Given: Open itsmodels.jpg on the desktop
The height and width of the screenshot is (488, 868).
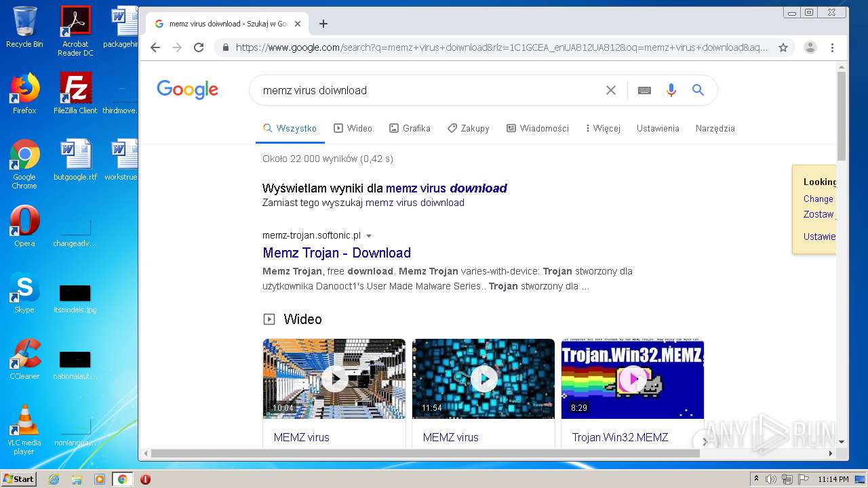Looking at the screenshot, I should point(75,298).
